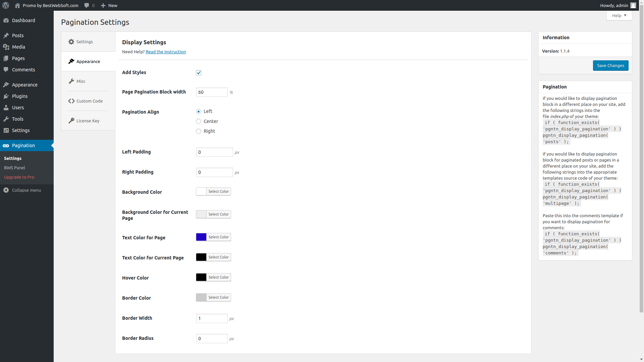Visit the Promo by BestWebSoft.com site link
This screenshot has width=644, height=362.
point(47,5)
